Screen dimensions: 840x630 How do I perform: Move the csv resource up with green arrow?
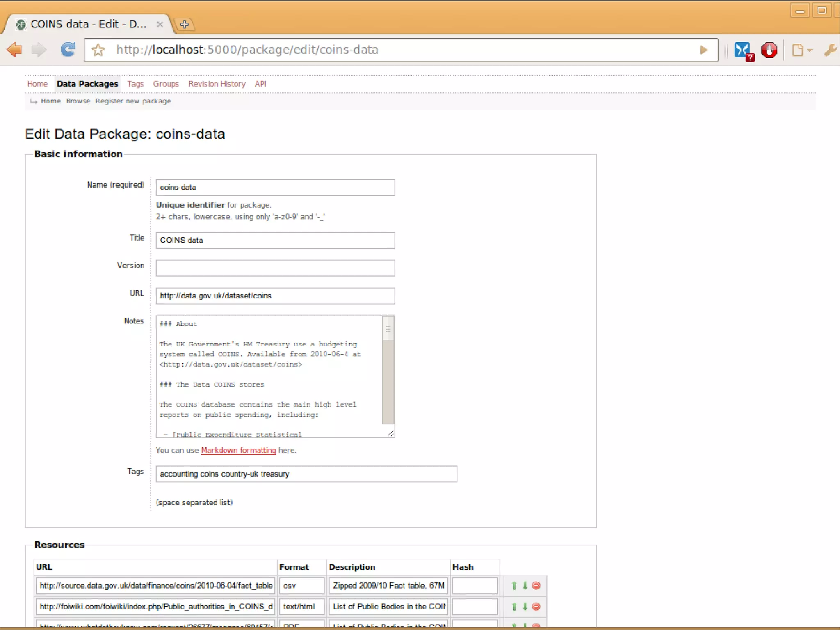(514, 586)
